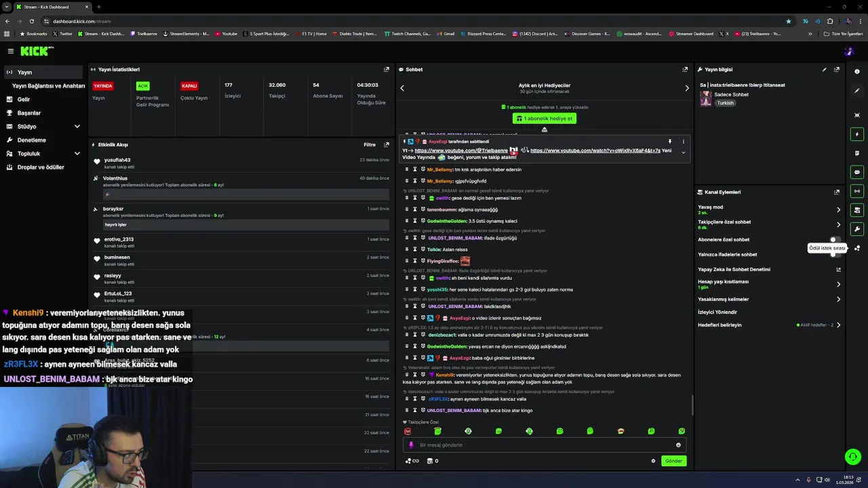Click the pencil icon in the right sidebar
The width and height of the screenshot is (868, 488).
coord(857,90)
